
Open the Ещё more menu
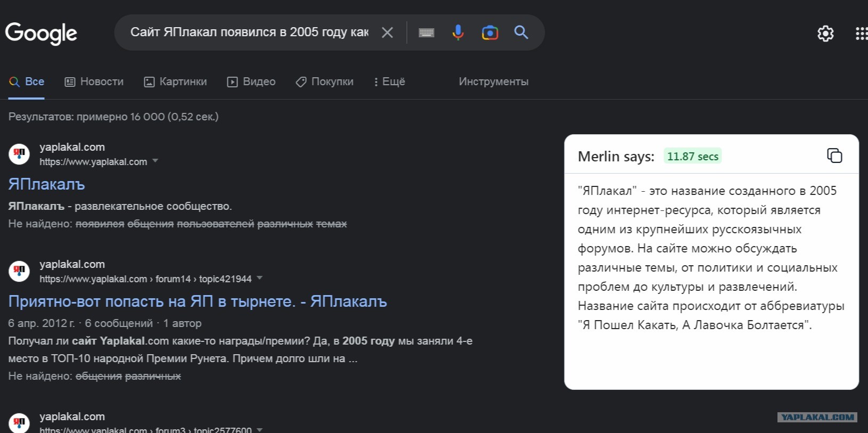coord(389,81)
